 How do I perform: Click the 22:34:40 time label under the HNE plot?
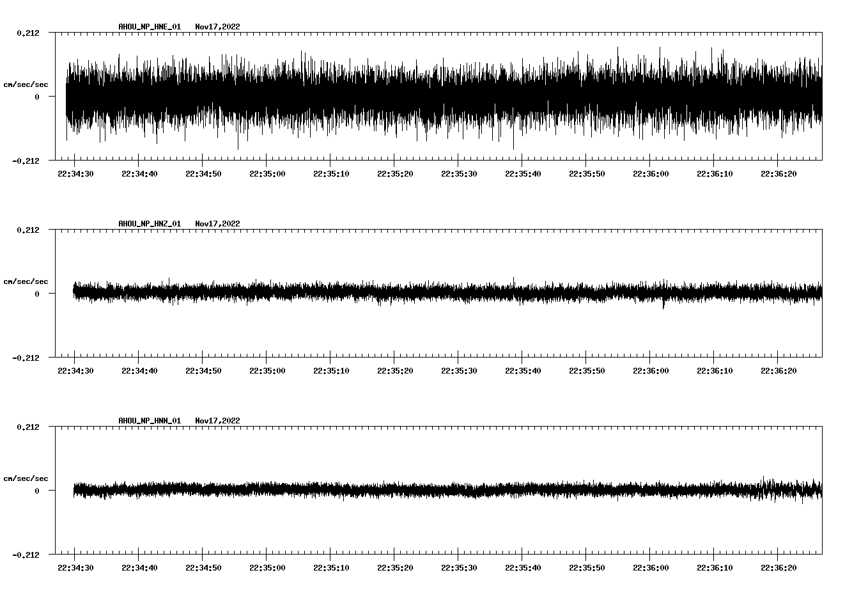click(139, 174)
